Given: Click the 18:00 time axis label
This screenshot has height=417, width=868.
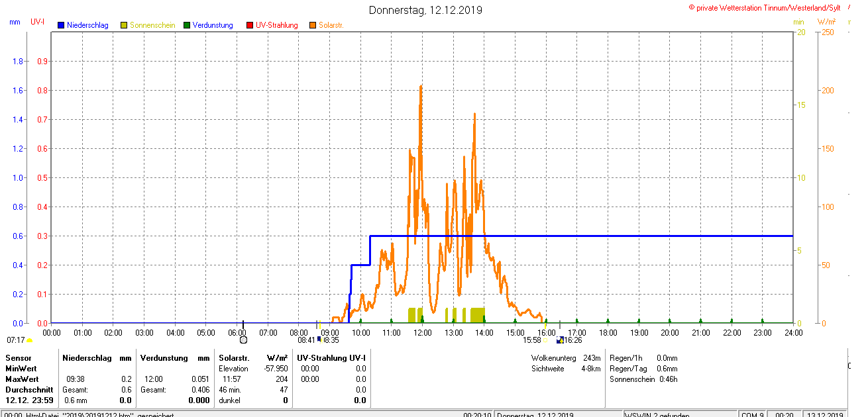Looking at the screenshot, I should pyautogui.click(x=608, y=332).
